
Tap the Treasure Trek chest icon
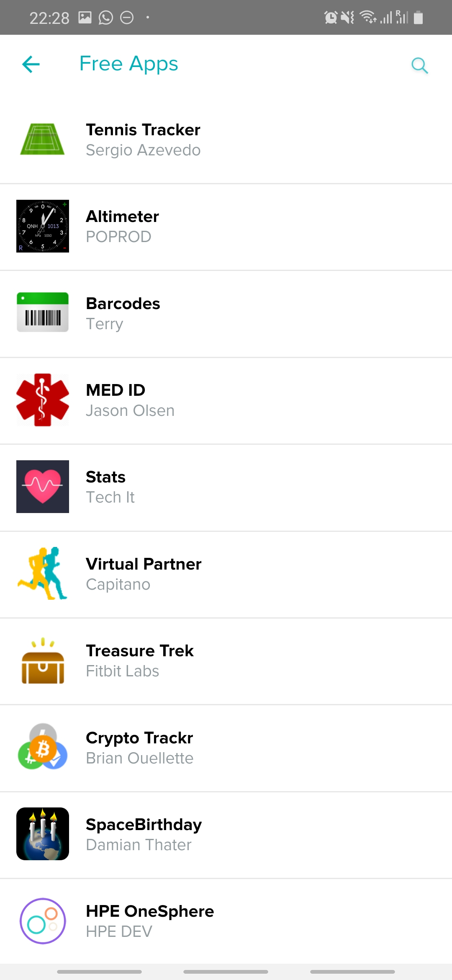coord(43,661)
